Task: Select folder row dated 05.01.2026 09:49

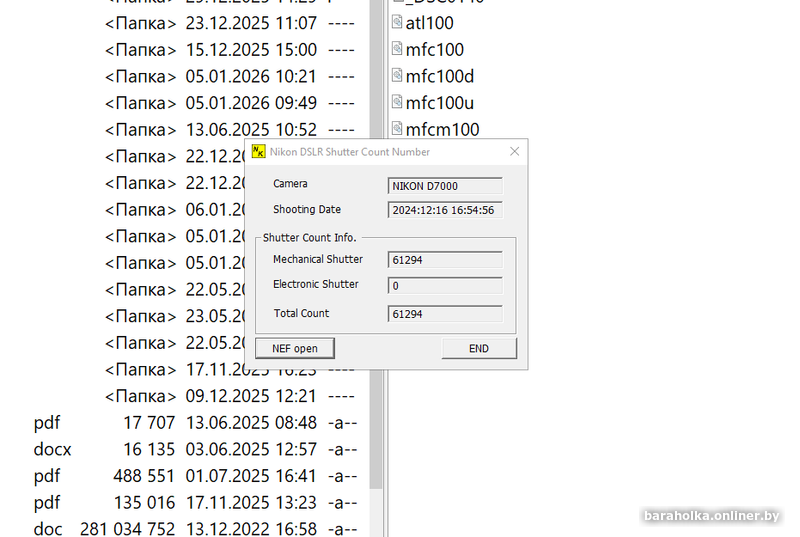Action: click(230, 103)
